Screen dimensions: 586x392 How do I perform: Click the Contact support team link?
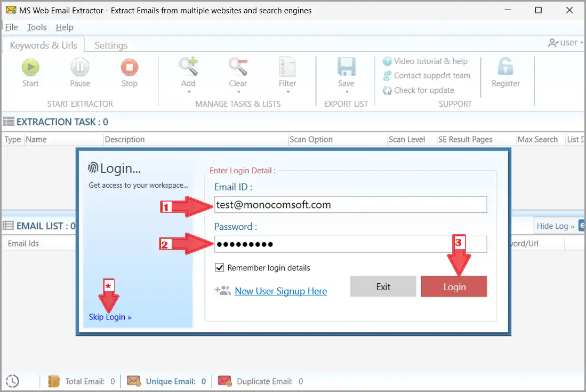(432, 76)
